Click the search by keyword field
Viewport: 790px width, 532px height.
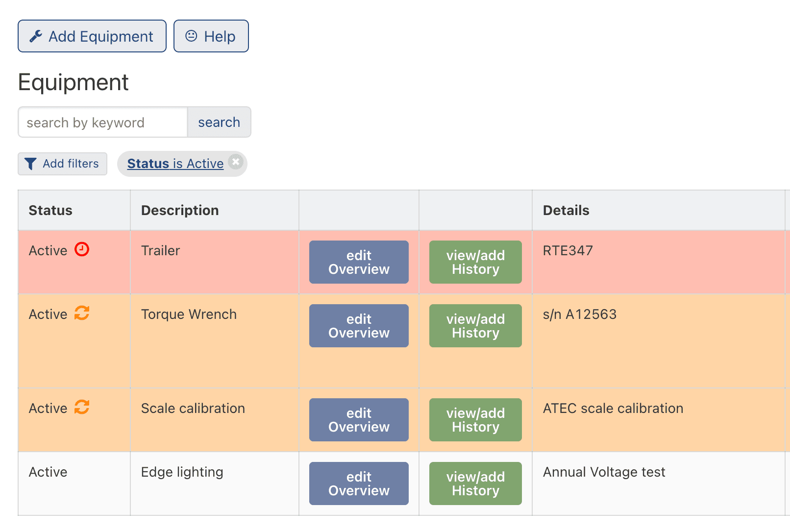103,122
